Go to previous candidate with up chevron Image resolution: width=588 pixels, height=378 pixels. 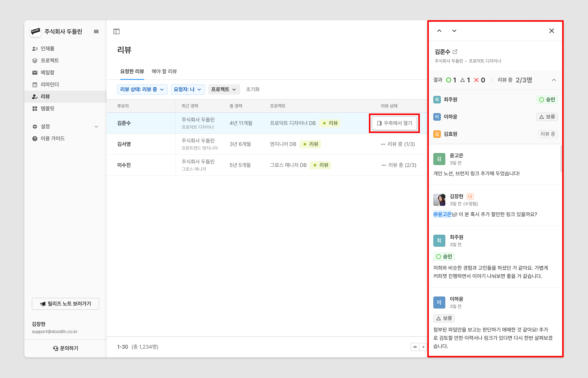pos(439,31)
